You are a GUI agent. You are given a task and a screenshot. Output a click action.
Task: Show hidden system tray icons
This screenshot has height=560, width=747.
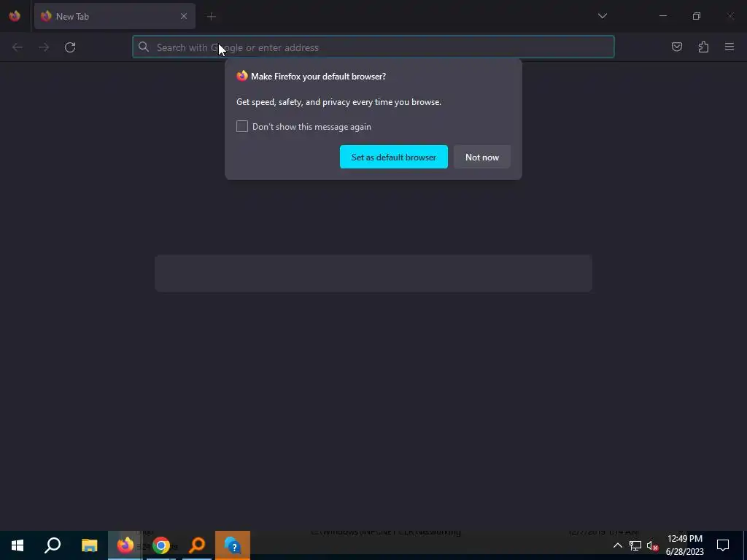pyautogui.click(x=617, y=545)
